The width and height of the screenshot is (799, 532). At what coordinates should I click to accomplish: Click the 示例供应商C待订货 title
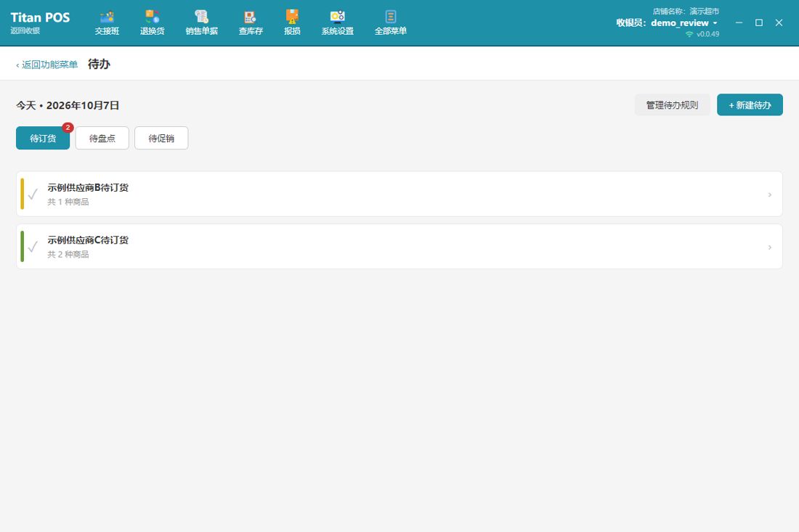pyautogui.click(x=88, y=240)
